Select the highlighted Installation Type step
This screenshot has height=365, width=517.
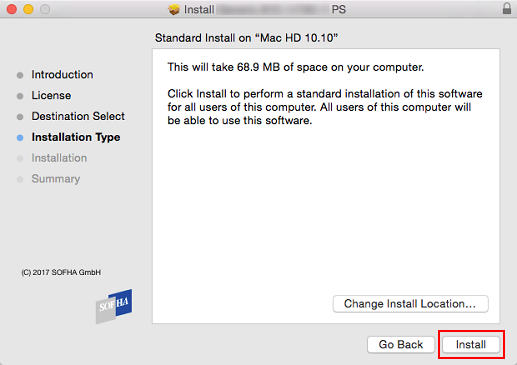tap(76, 137)
